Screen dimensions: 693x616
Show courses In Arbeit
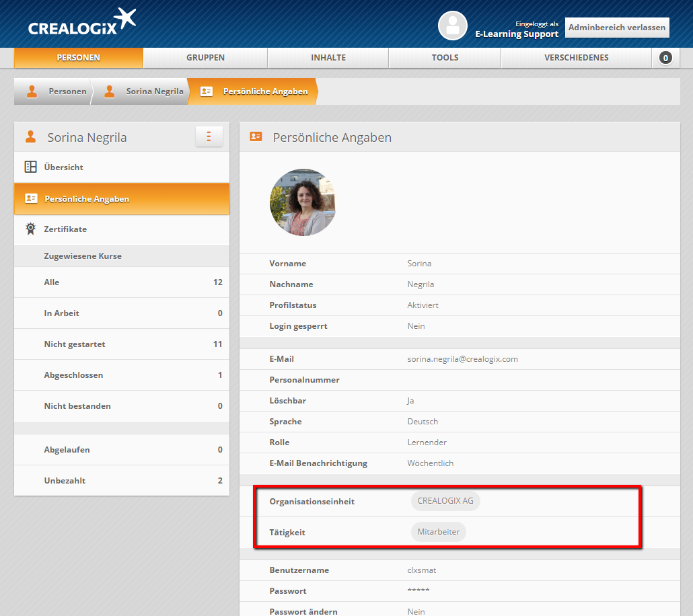point(122,313)
